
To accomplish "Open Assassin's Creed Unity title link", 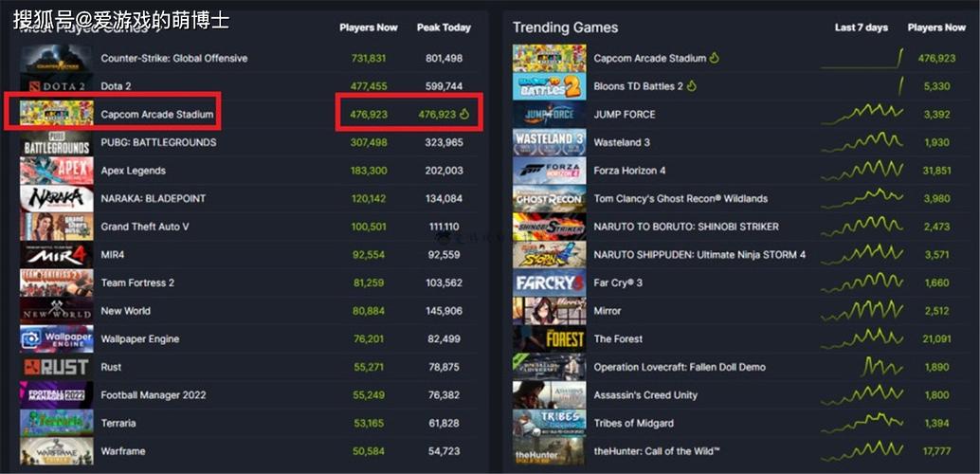I will pyautogui.click(x=645, y=395).
